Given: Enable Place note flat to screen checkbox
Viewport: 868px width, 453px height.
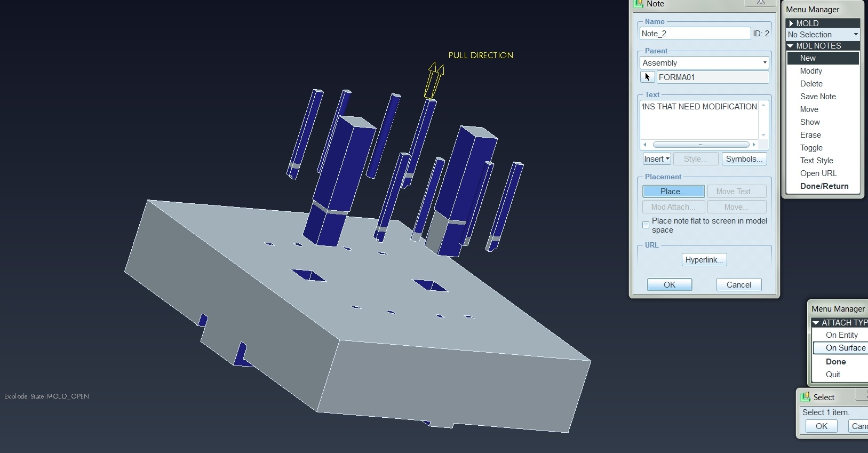Looking at the screenshot, I should [x=646, y=225].
